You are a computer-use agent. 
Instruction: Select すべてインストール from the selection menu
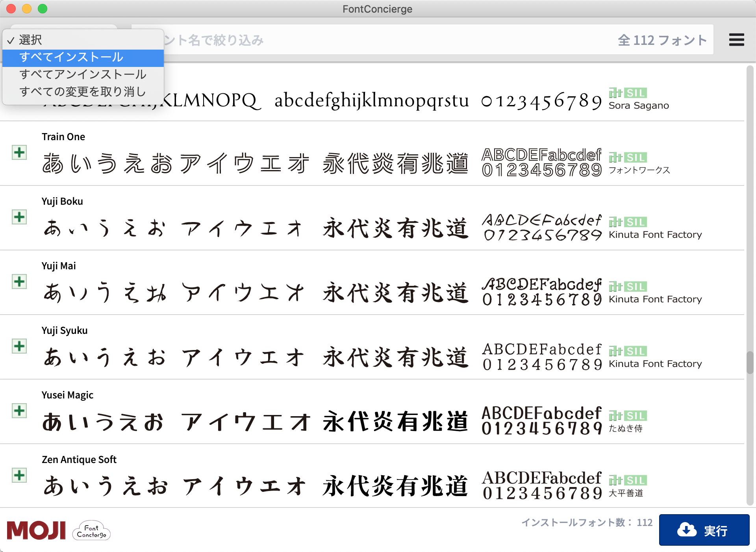[72, 57]
